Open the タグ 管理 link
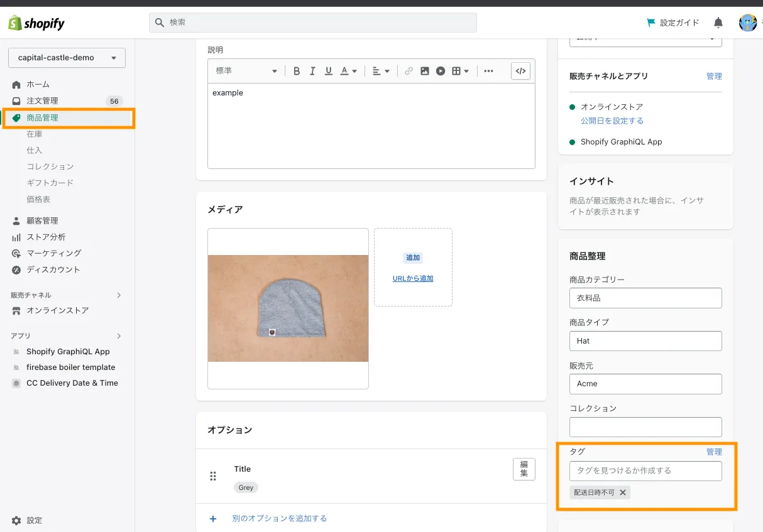763x532 pixels. 715,451
